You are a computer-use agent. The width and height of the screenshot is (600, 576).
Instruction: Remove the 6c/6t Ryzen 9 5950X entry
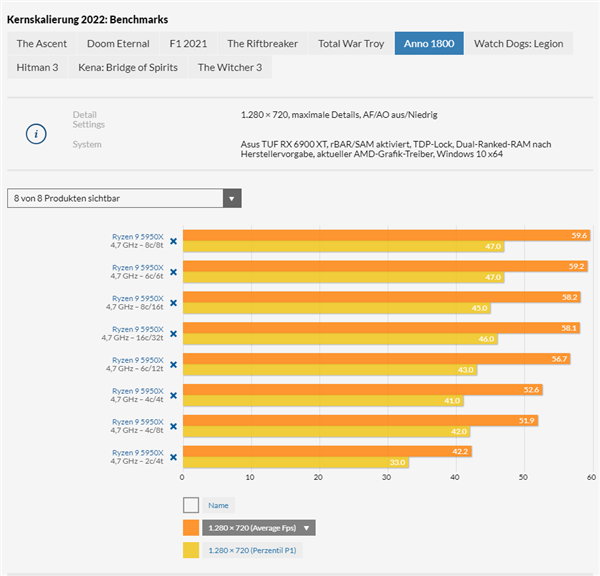tap(173, 272)
